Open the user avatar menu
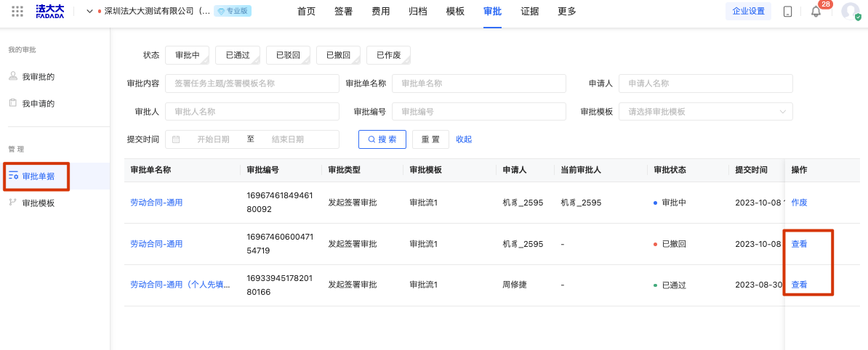The image size is (868, 350). tap(851, 12)
